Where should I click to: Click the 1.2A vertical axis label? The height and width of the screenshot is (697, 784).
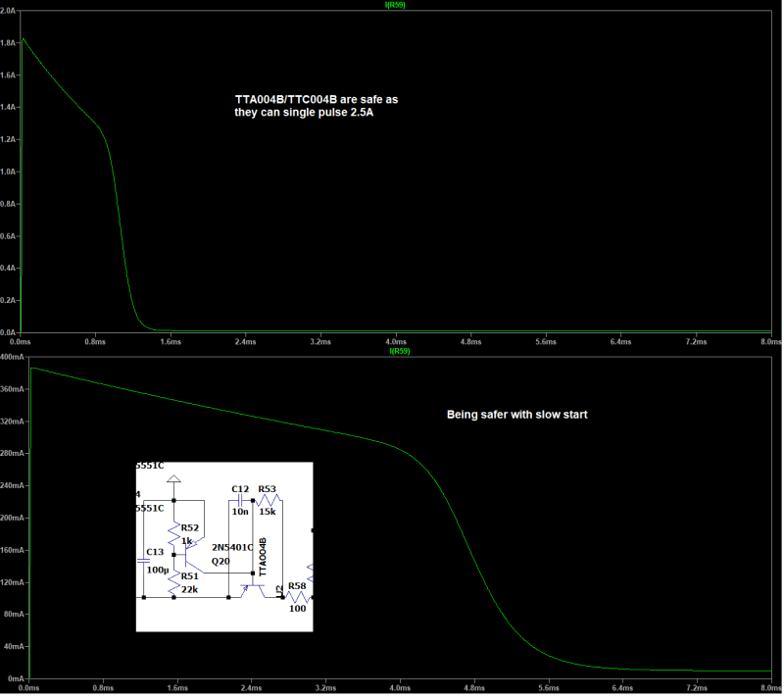[x=8, y=139]
